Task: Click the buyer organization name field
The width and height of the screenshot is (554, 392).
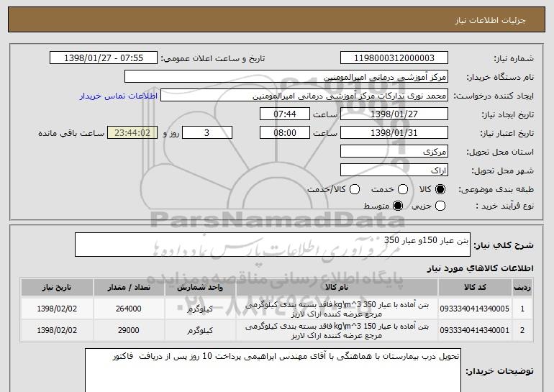Action: click(286, 76)
